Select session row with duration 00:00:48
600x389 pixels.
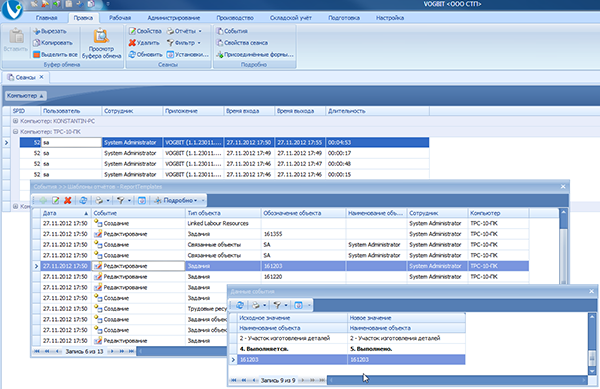click(225, 164)
